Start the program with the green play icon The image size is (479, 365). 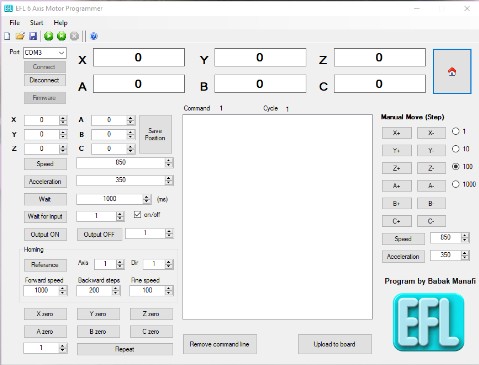tap(49, 36)
